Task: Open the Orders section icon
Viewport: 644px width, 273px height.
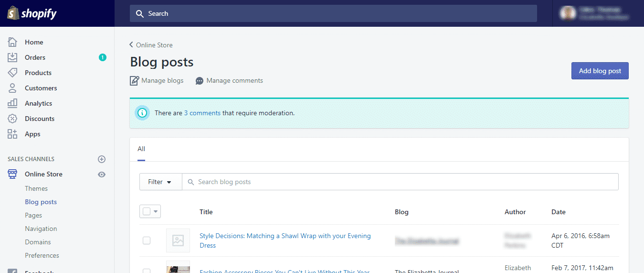Action: pos(13,57)
